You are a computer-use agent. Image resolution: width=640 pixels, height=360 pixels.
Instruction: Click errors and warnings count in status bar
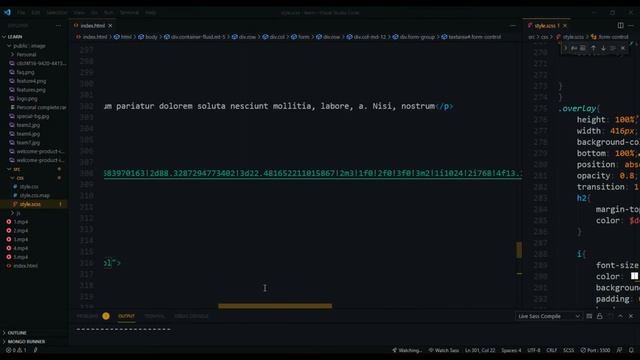click(x=16, y=350)
